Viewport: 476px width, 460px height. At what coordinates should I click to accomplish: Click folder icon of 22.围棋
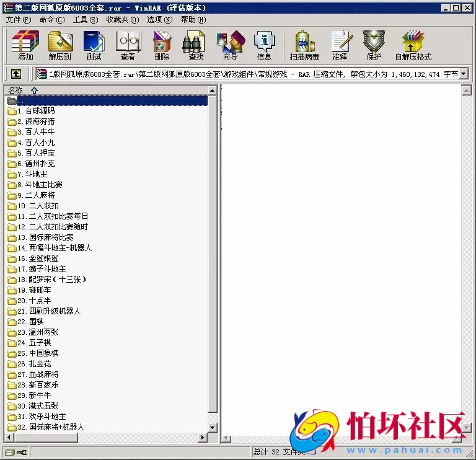pyautogui.click(x=12, y=322)
